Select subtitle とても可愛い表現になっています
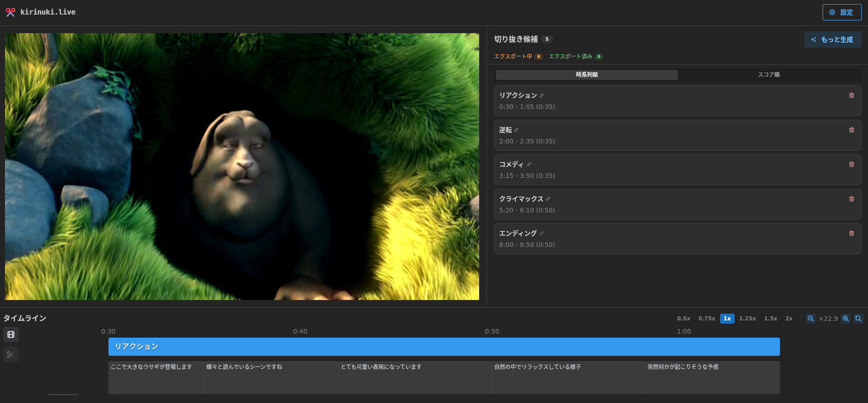The height and width of the screenshot is (403, 868). (415, 377)
